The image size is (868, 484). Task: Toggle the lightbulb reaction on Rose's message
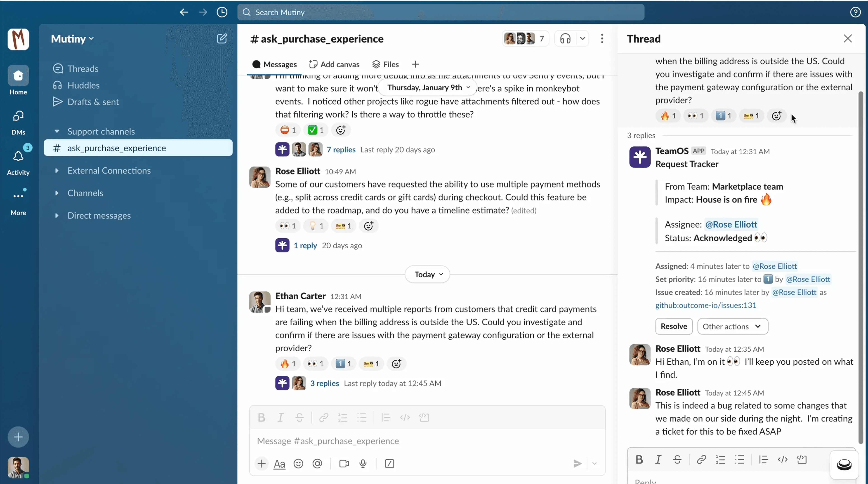tap(316, 226)
